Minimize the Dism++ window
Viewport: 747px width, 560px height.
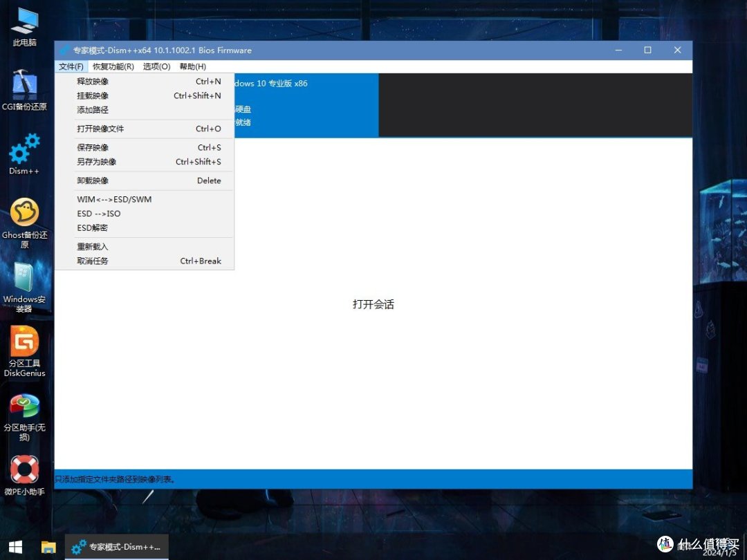[618, 50]
